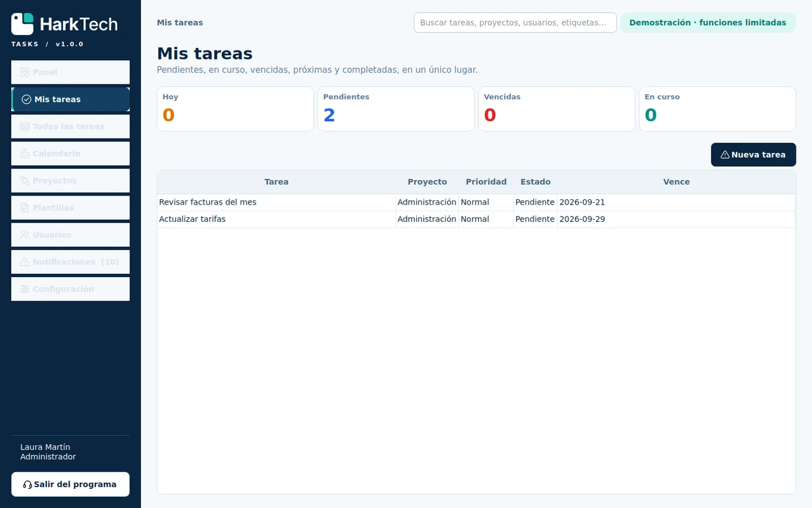The width and height of the screenshot is (812, 508).
Task: Click the user name Laura Martín
Action: pos(45,447)
